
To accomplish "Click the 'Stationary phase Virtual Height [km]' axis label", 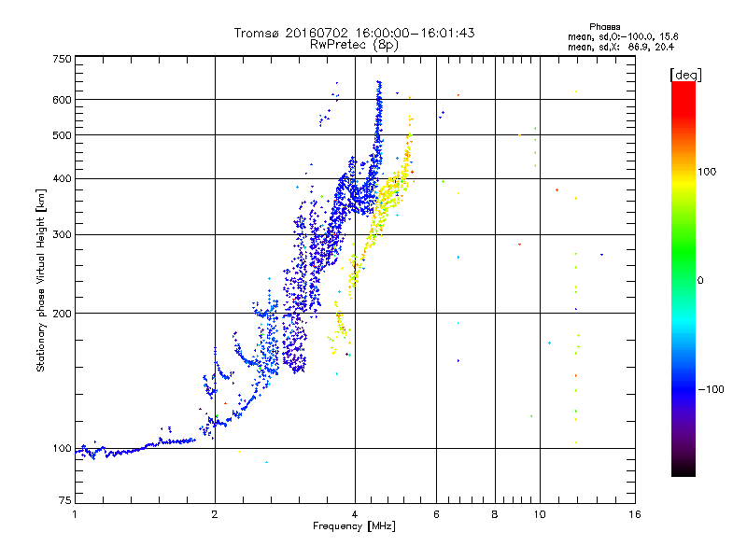I will tap(41, 280).
